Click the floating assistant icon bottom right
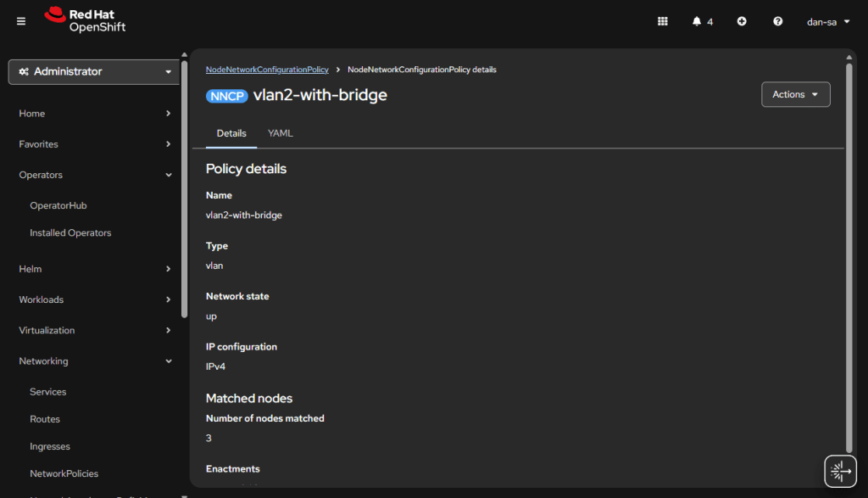The image size is (868, 498). pos(839,471)
